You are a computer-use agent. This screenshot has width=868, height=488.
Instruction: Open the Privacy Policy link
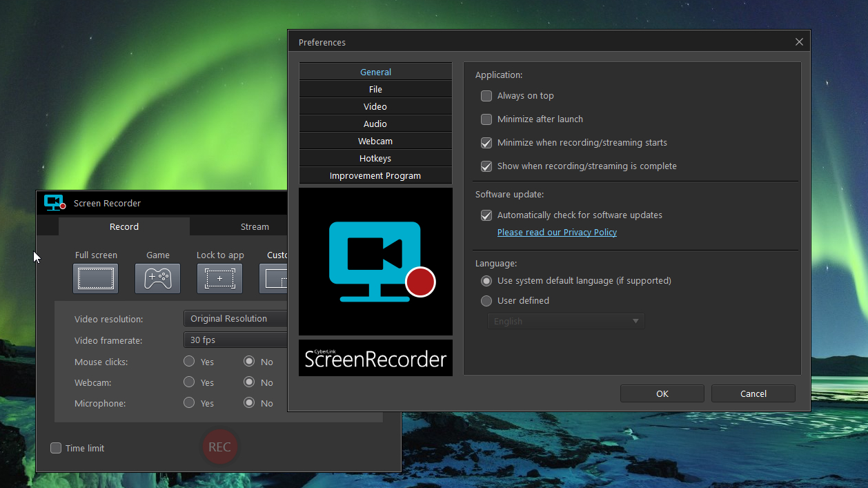557,233
